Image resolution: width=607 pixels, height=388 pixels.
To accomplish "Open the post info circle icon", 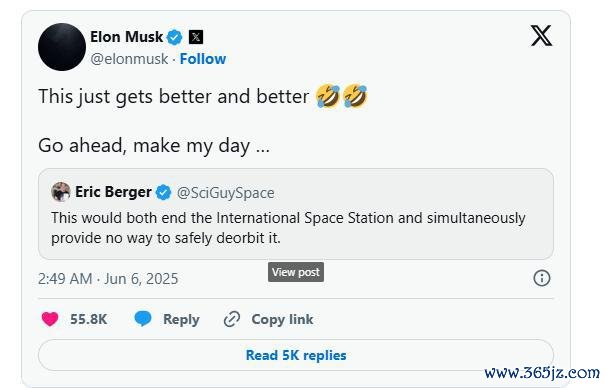I will tap(542, 278).
